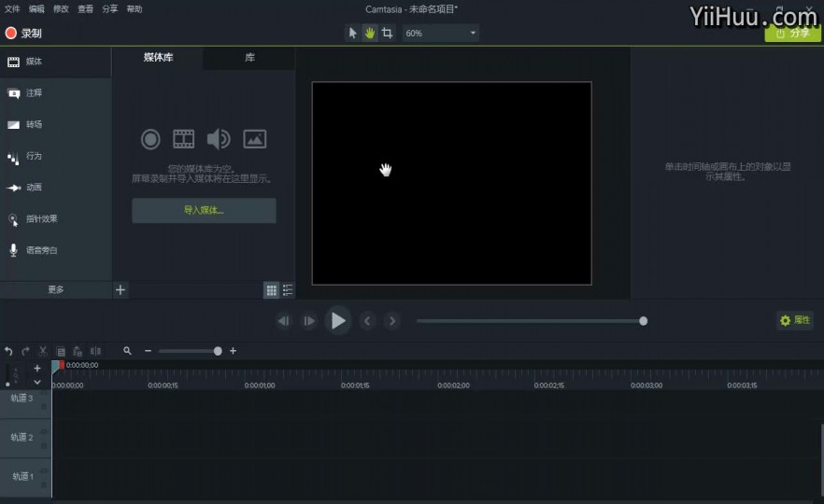
Task: Open the 分享 menu in menu bar
Action: pos(110,9)
